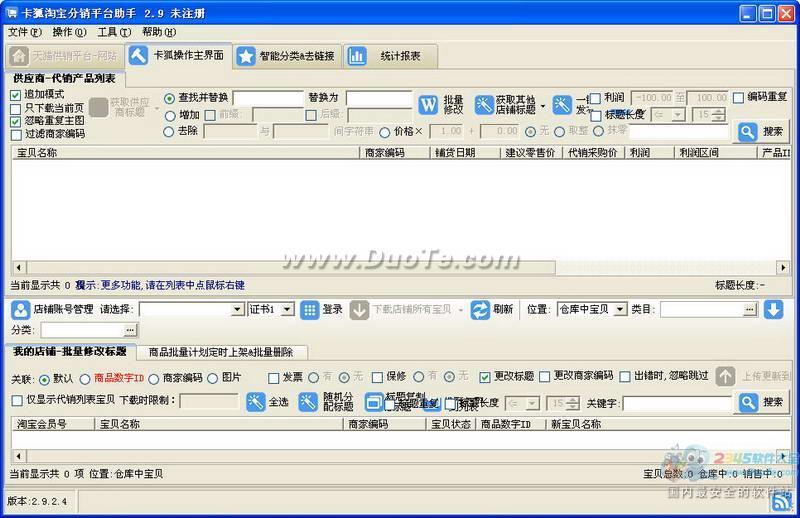Viewport: 800px width, 518px height.
Task: Select the 供应商-代销产品列表 tab
Action: click(x=64, y=79)
